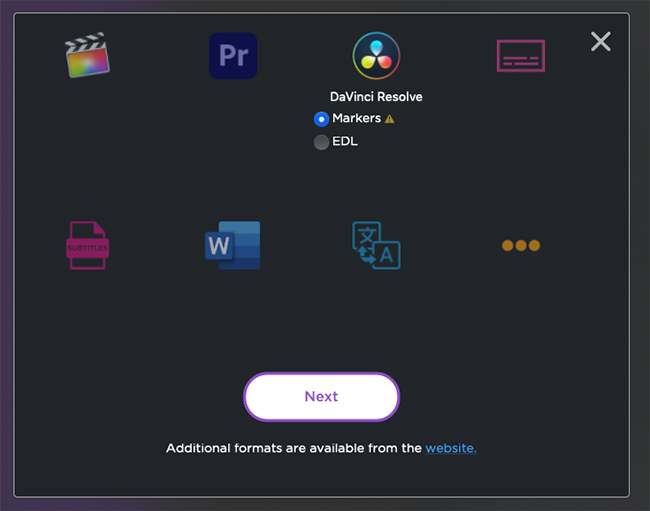Screen dimensions: 650x511
Task: Choose the Microsoft Word export icon
Action: 233,245
